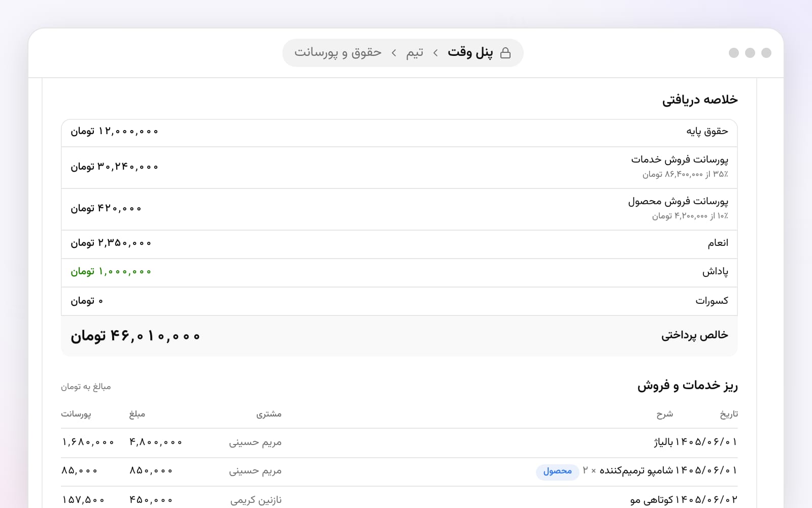Click the ۲,۳۵۰,۰۰۰ تومان tip amount
The width and height of the screenshot is (812, 508).
pos(111,243)
